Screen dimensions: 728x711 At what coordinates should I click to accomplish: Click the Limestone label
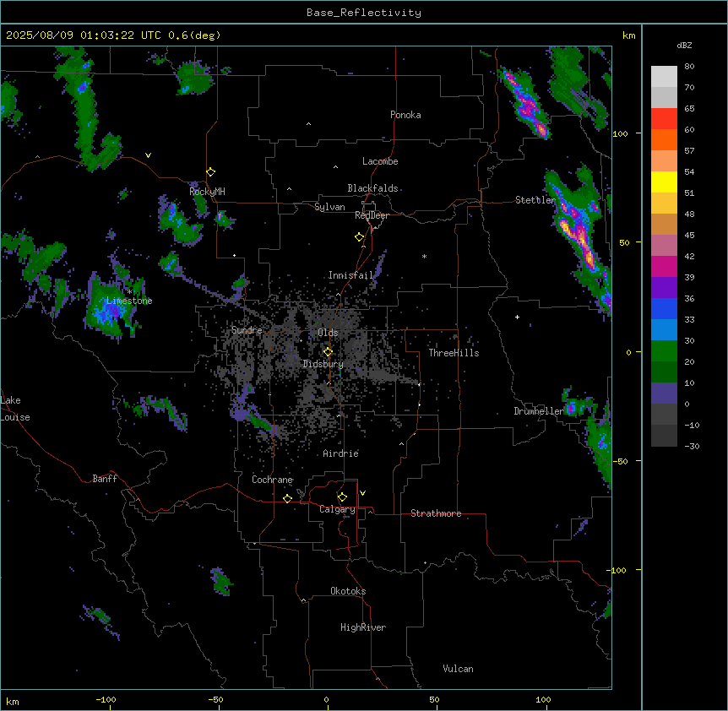(129, 301)
